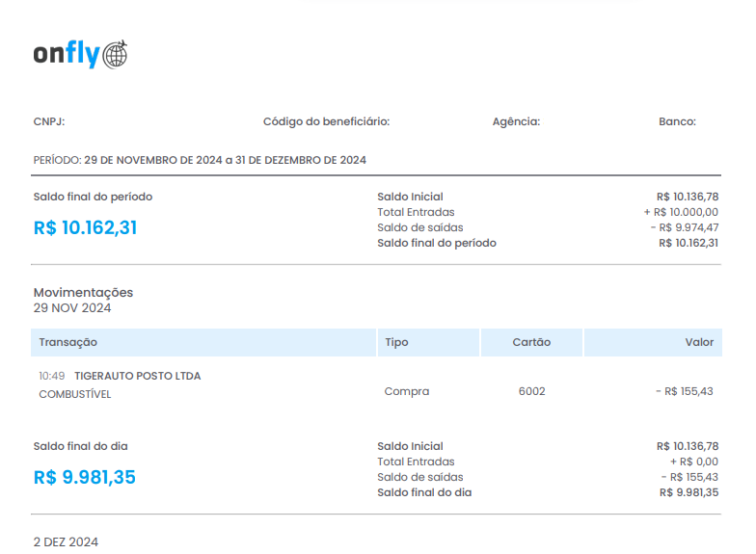
Task: Click card number '6002'
Action: coord(532,391)
